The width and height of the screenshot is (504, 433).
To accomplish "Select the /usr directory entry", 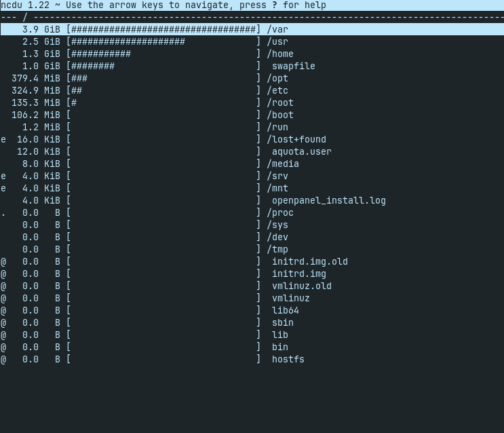I will [x=252, y=41].
